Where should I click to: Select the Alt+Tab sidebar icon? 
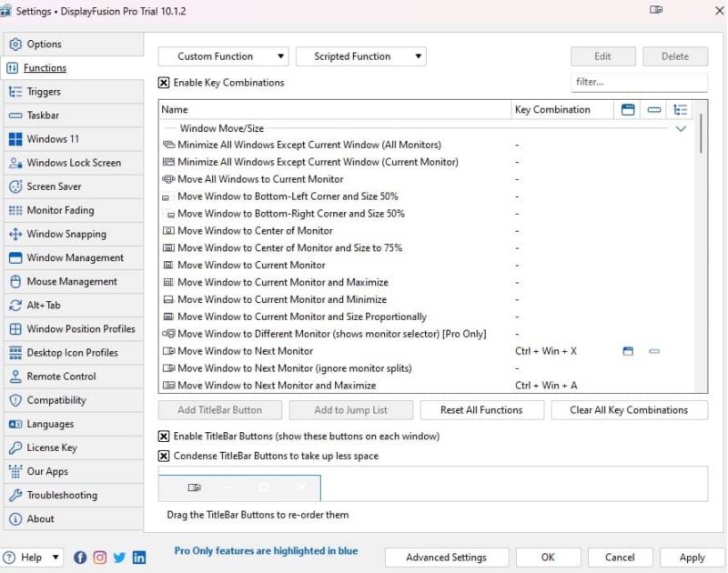coord(14,306)
